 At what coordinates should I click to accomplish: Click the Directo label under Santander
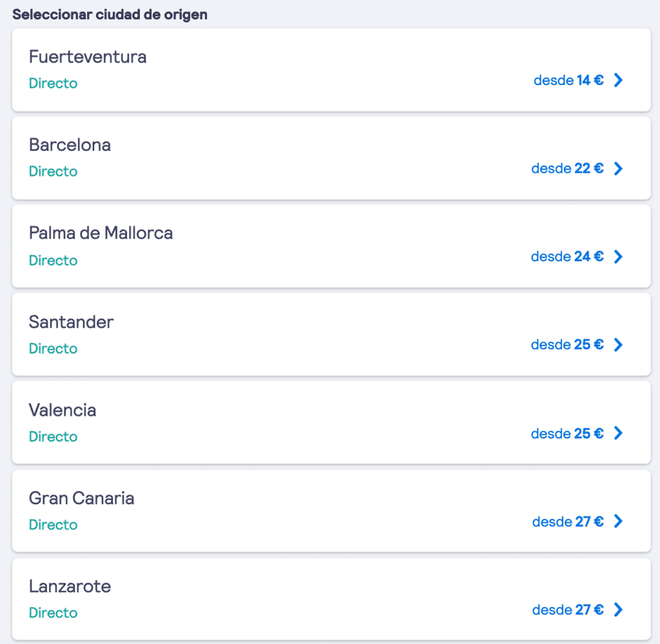click(53, 349)
